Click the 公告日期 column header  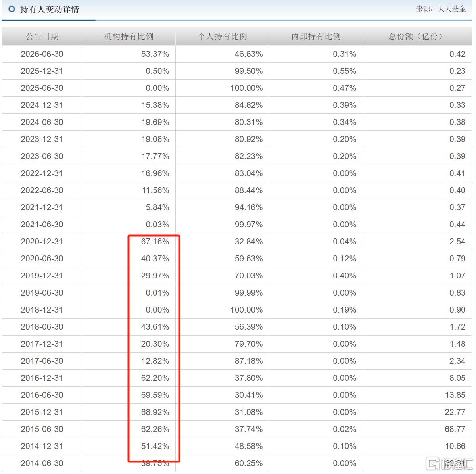coord(42,36)
